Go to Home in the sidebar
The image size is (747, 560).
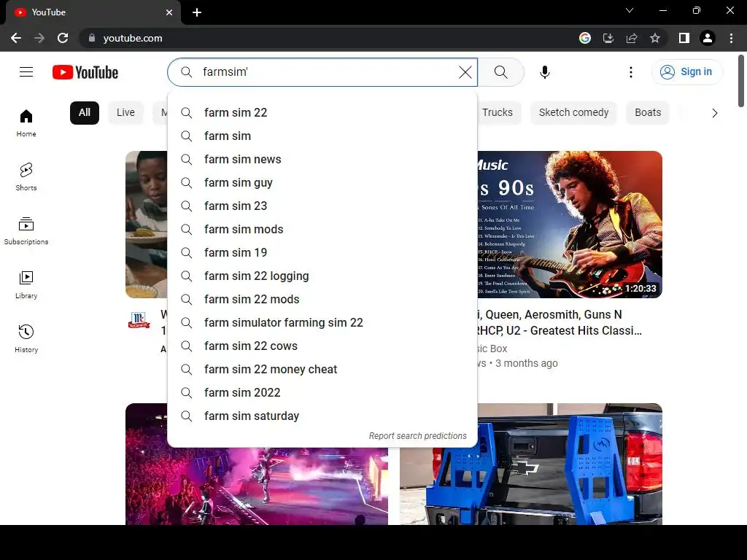26,122
